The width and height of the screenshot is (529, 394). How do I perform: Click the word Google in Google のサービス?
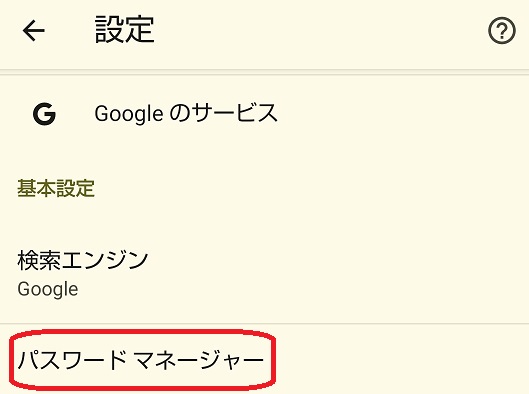[x=129, y=114]
